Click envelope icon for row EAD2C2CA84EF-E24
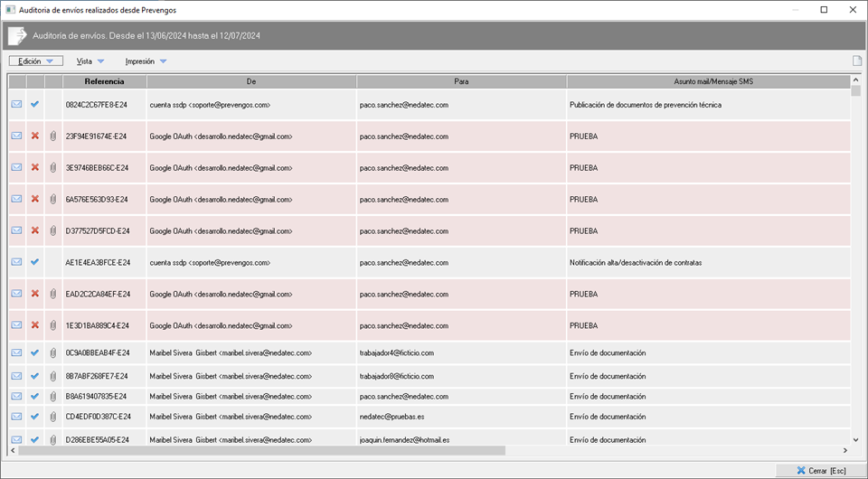 tap(16, 294)
